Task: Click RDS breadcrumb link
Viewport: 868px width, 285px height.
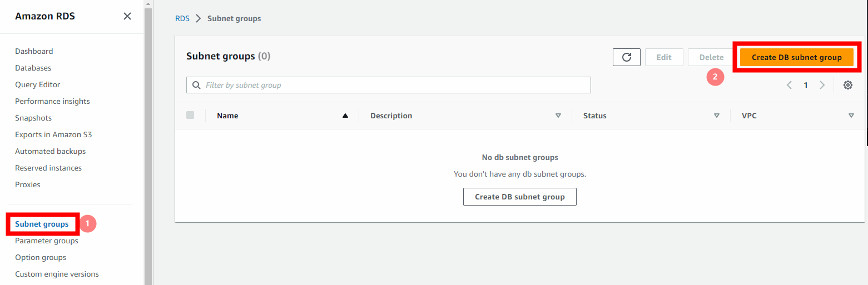Action: pos(182,18)
